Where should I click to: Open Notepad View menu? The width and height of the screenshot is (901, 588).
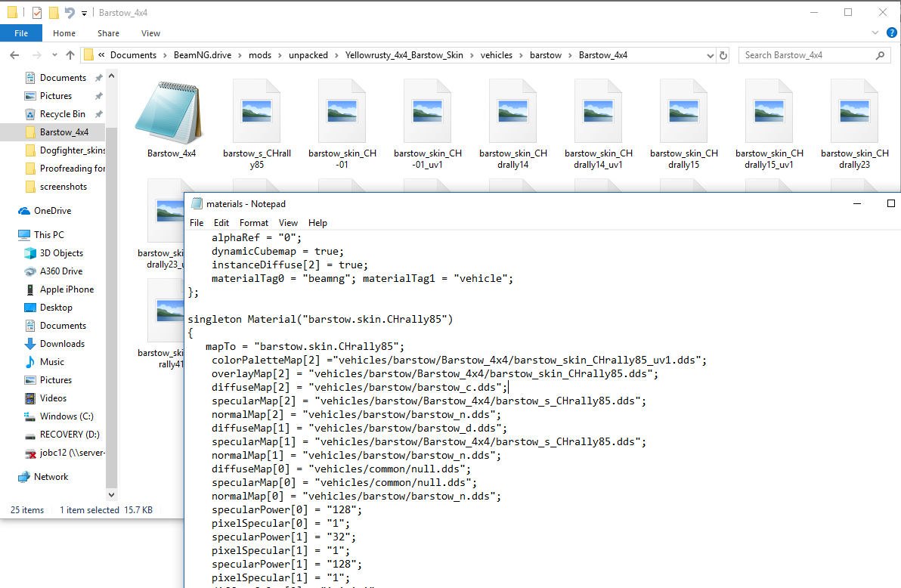289,223
